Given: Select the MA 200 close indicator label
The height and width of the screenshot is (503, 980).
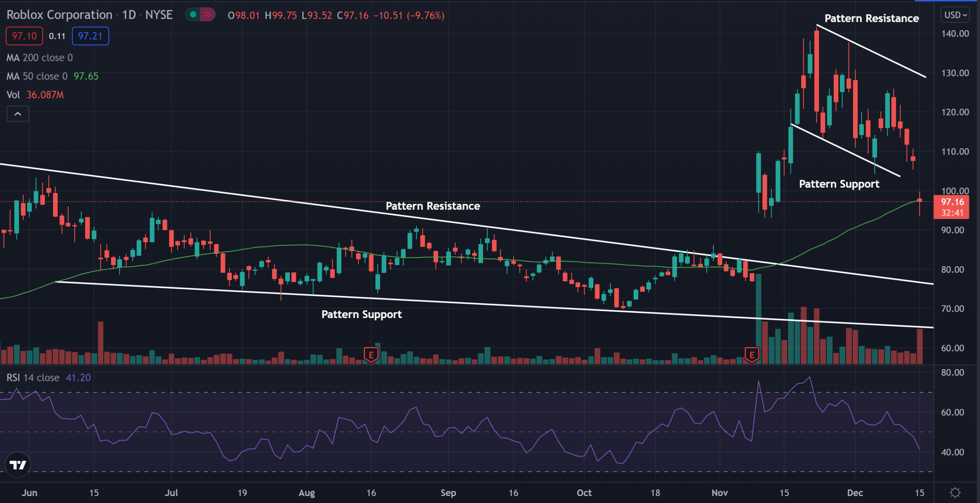Looking at the screenshot, I should coord(40,58).
